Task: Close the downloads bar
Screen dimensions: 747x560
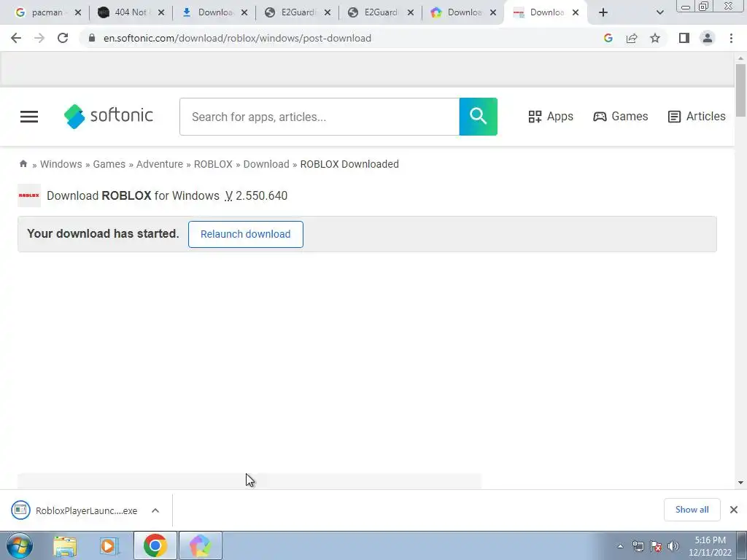Action: click(734, 510)
